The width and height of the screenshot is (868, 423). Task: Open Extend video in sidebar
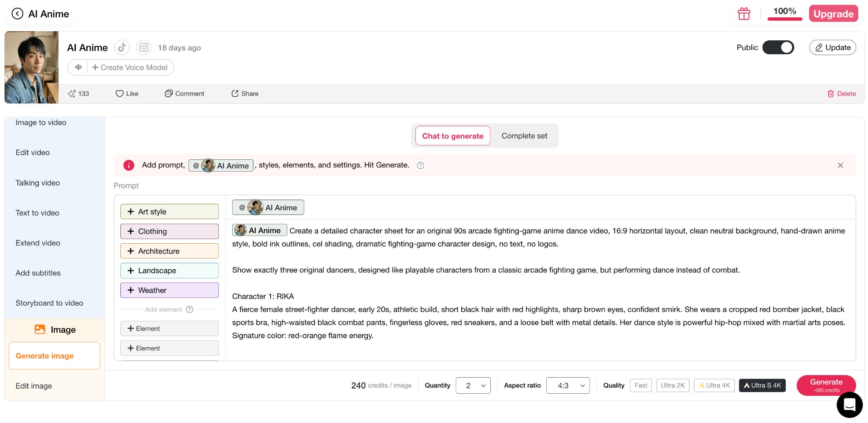pyautogui.click(x=38, y=243)
